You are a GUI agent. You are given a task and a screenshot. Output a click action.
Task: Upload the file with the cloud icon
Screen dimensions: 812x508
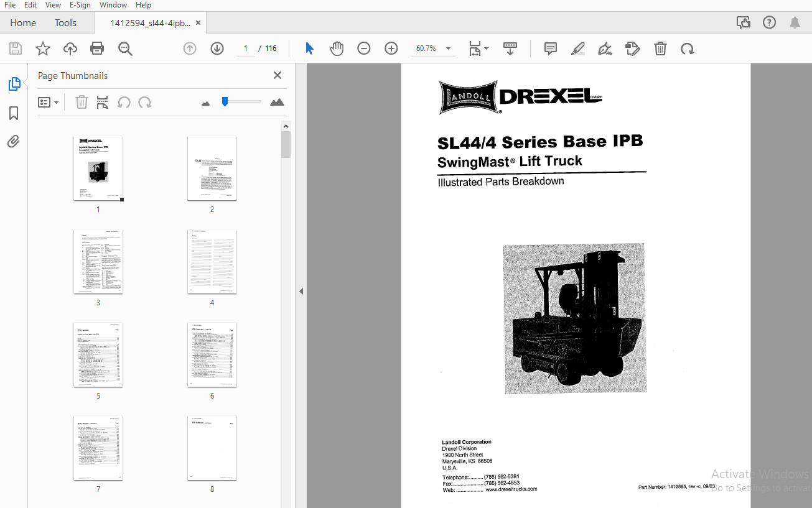70,48
